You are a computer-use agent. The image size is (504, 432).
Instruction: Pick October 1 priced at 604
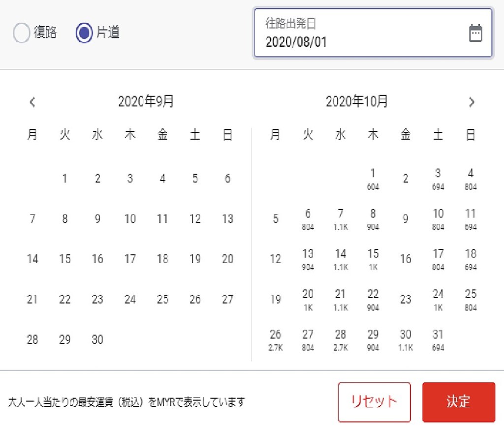pos(373,179)
